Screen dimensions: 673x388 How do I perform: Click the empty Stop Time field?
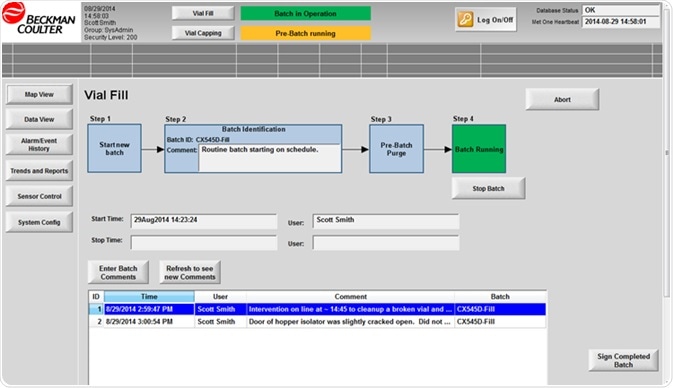click(203, 242)
